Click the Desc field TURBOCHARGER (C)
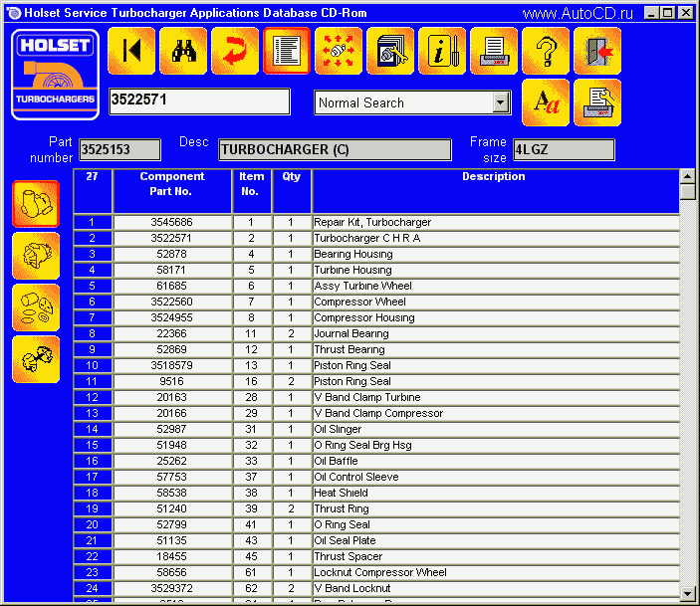 tap(335, 149)
